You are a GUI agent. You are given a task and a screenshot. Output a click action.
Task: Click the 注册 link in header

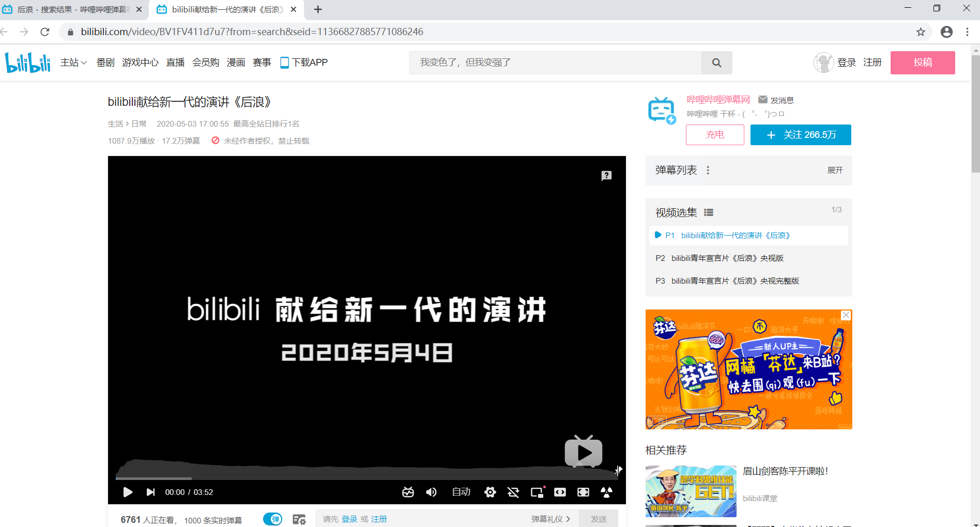tap(872, 63)
